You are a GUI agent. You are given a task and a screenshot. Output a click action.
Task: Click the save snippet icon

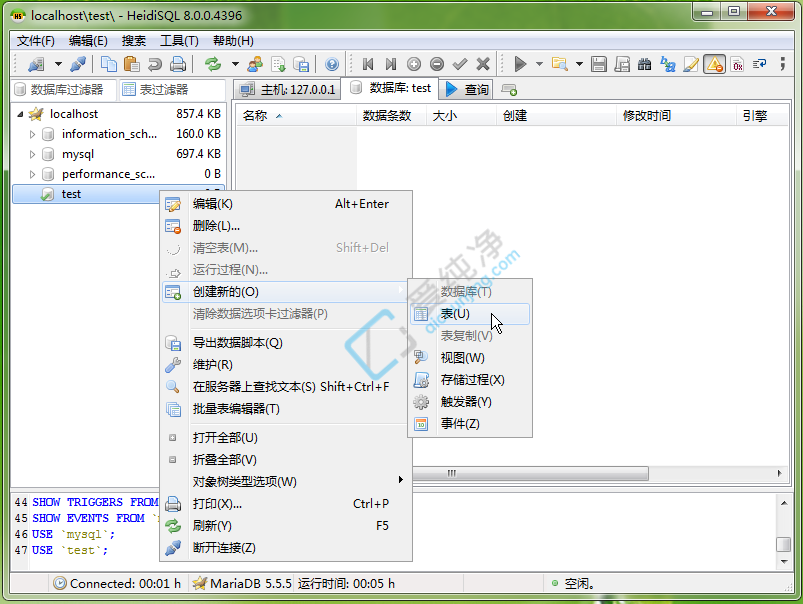point(622,64)
